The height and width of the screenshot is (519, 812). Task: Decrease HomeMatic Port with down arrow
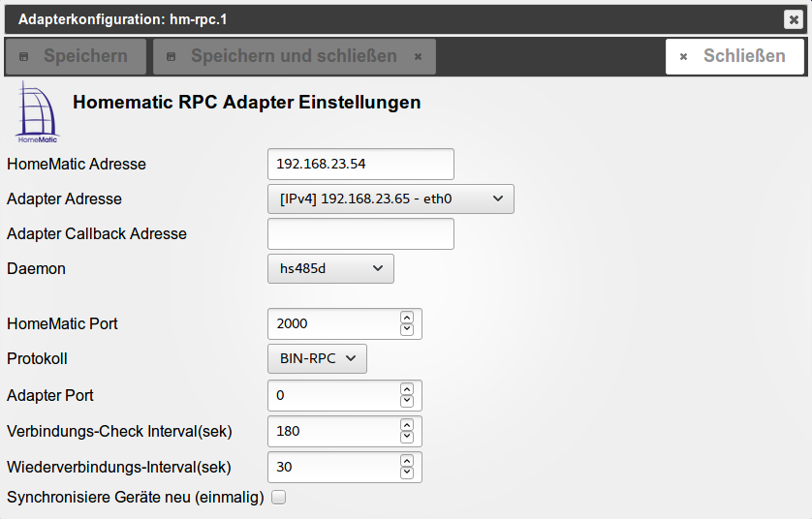(407, 329)
